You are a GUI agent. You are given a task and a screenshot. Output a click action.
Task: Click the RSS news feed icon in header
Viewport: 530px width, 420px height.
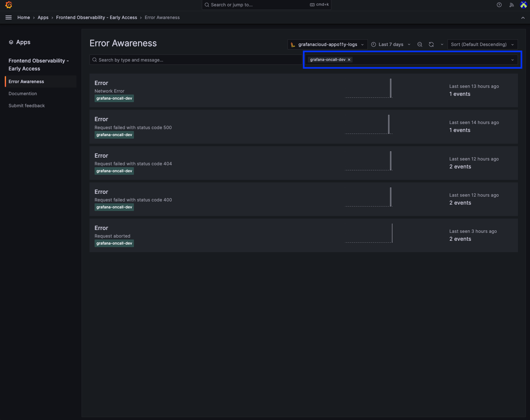click(511, 5)
